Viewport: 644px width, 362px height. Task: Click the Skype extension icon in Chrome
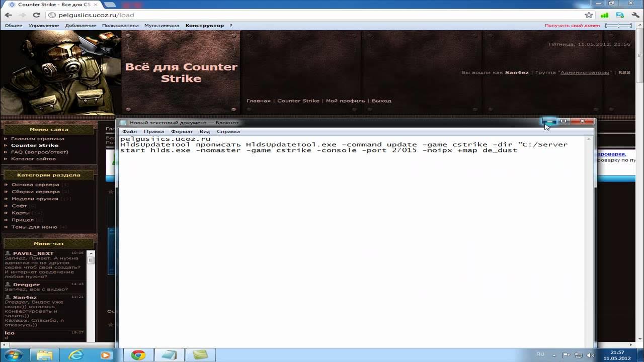click(620, 15)
